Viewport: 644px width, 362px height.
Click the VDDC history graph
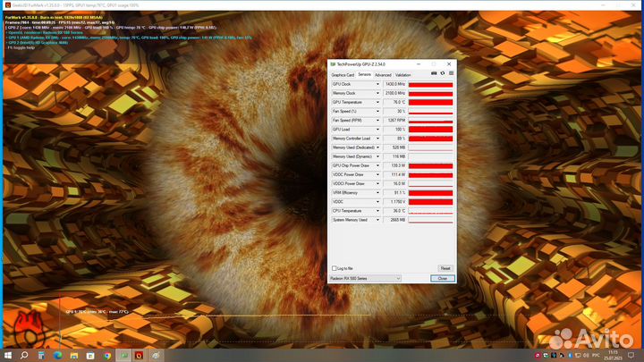[430, 201]
